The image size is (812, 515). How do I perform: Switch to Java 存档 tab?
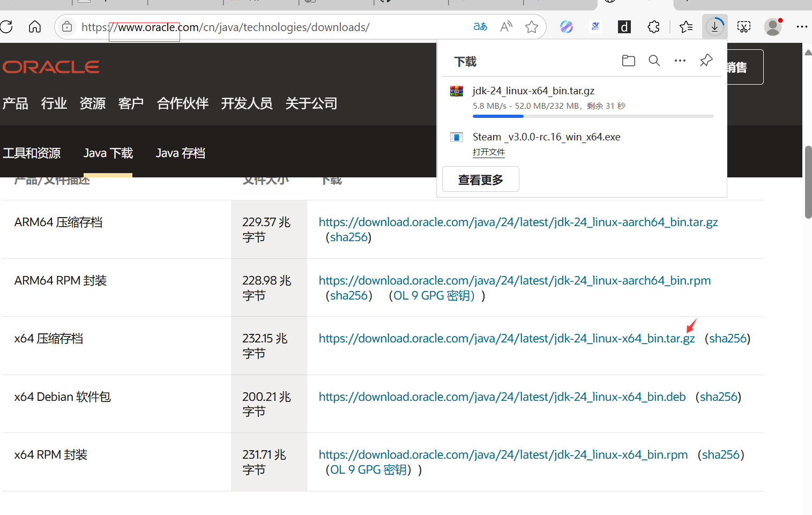click(181, 153)
